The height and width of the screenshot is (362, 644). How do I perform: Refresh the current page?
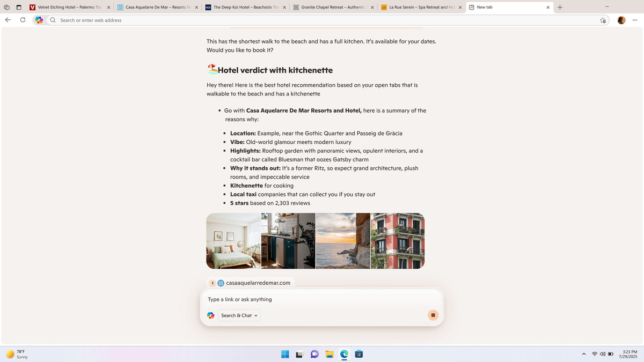(23, 20)
